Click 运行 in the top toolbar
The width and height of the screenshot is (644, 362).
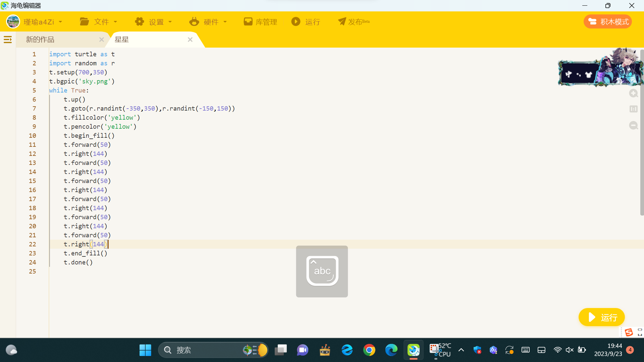[306, 22]
